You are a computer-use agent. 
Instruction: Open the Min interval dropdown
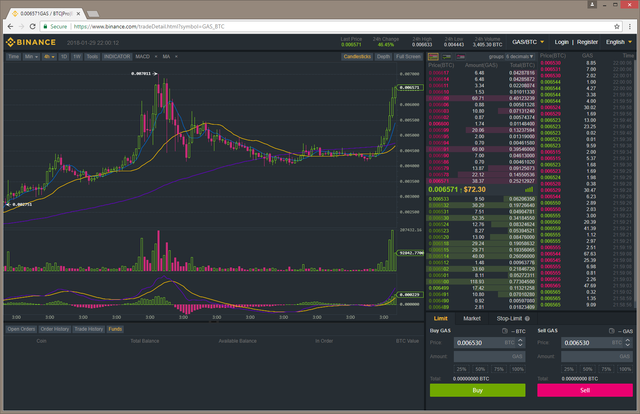31,57
